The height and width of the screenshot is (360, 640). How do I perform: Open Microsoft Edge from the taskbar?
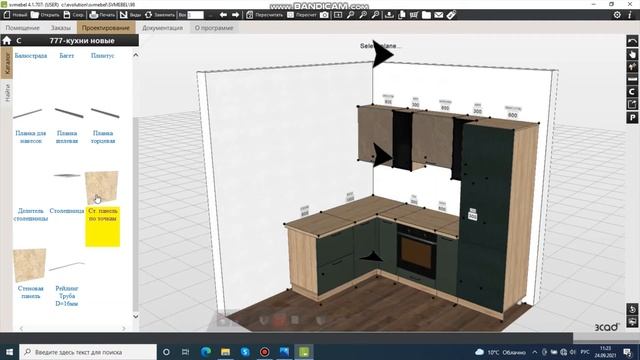tap(206, 352)
